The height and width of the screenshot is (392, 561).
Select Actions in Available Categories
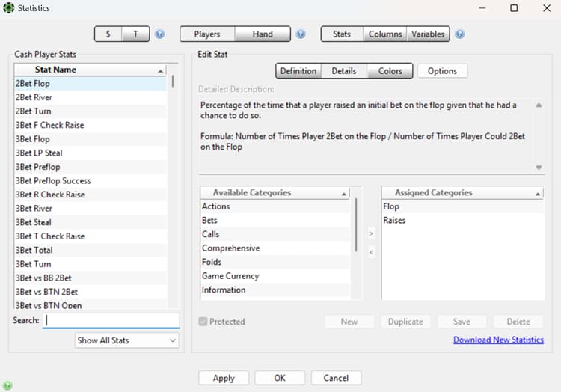275,206
